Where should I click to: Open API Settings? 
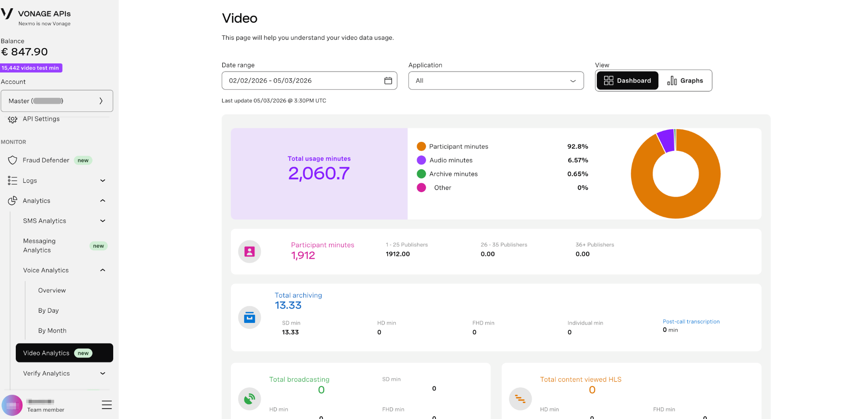41,119
